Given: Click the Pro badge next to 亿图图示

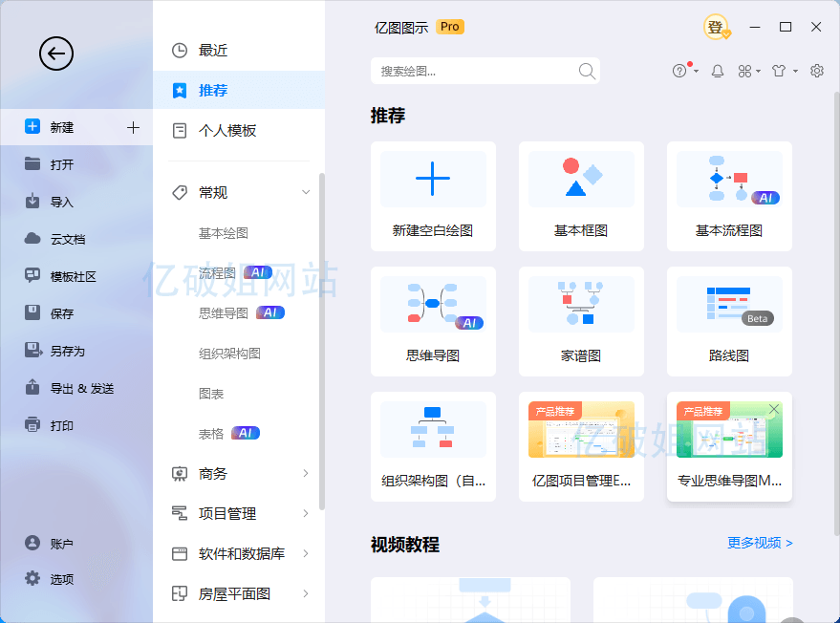Looking at the screenshot, I should [x=450, y=27].
